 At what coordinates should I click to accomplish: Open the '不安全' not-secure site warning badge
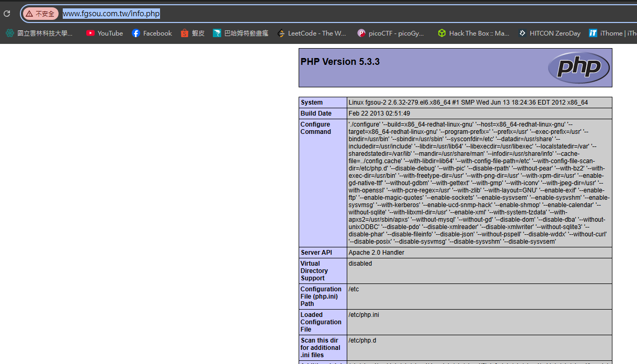click(41, 14)
